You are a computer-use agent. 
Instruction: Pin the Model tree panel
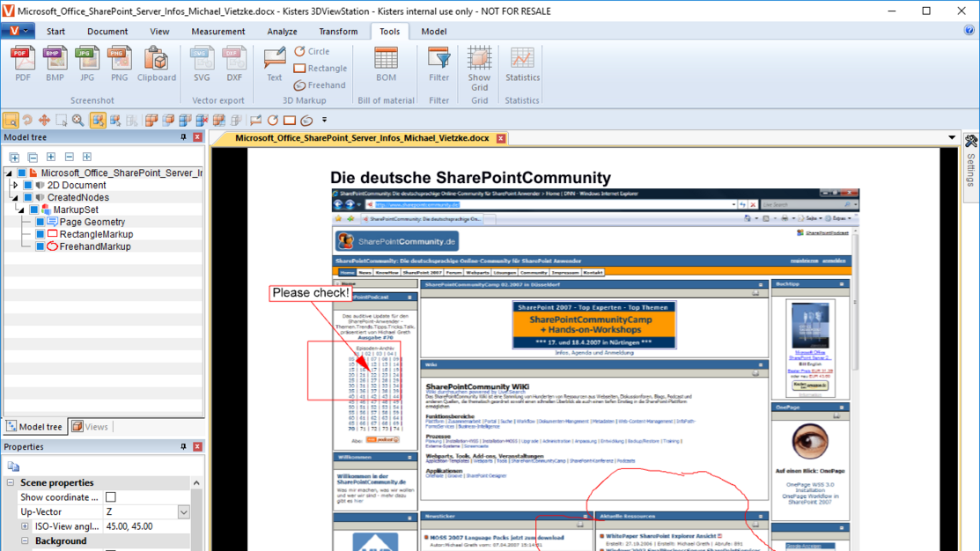coord(183,136)
